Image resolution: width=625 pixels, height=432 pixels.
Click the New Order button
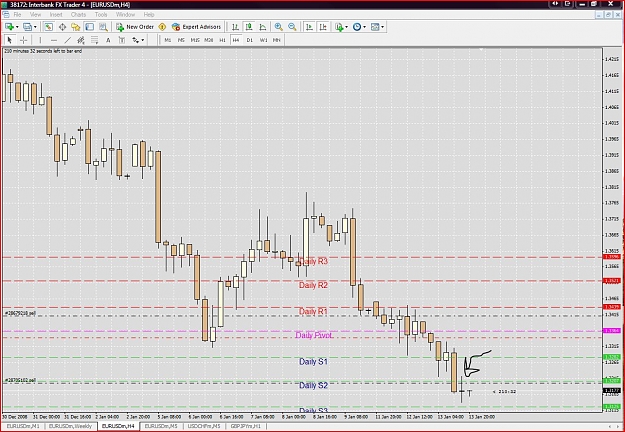[x=135, y=27]
